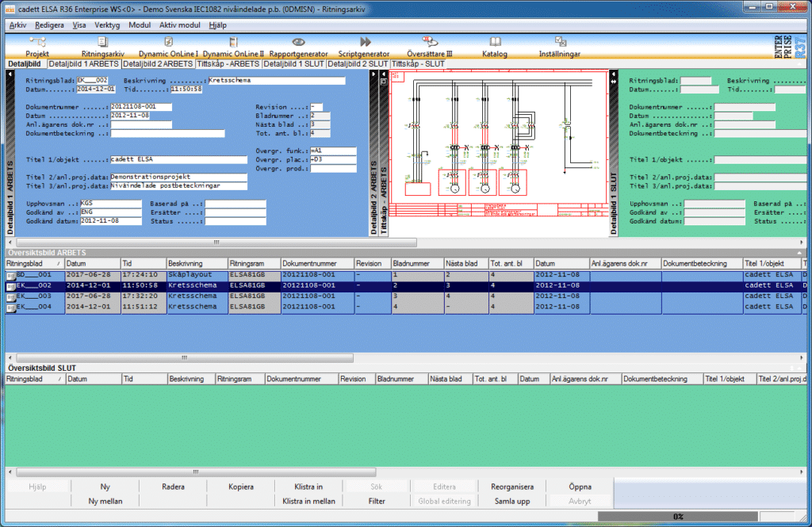Click the Översiktsbild ARBETS horizontal scrollbar
Screen dimensions: 812x527
point(185,357)
